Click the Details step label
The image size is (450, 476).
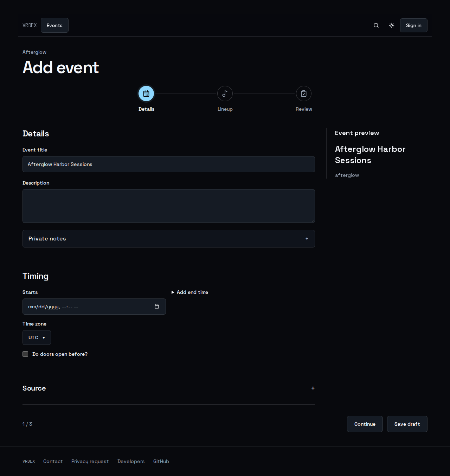pos(146,109)
